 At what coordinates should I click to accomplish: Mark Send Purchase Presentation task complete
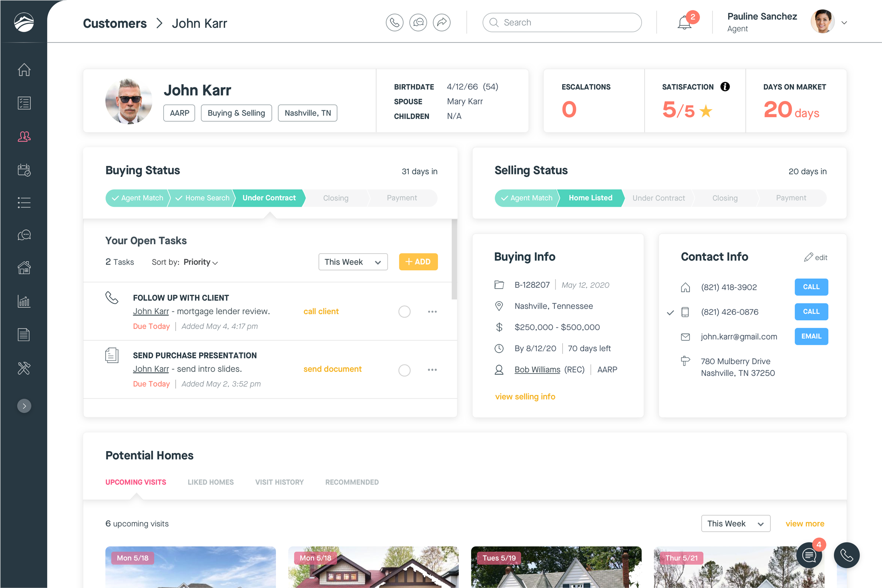(404, 370)
